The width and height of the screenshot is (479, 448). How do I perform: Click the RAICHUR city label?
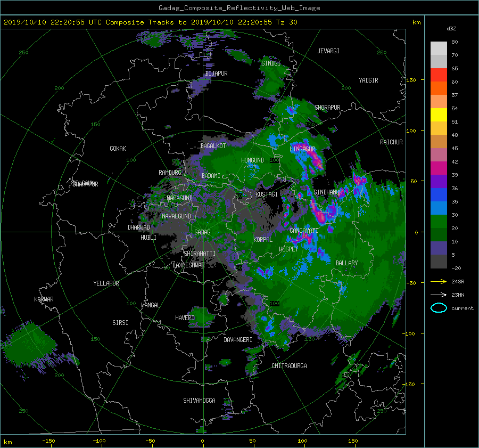click(391, 142)
